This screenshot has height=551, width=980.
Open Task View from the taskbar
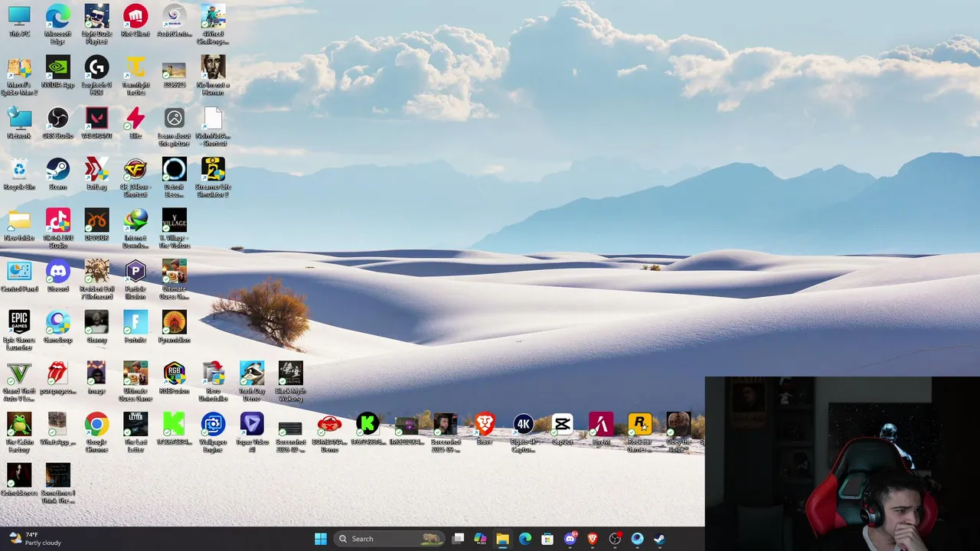pyautogui.click(x=458, y=539)
